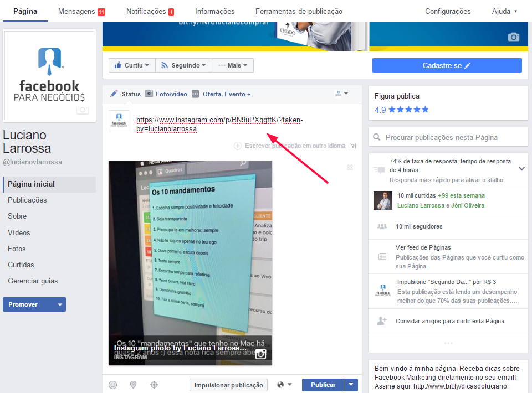This screenshot has width=532, height=393.
Task: Click the Status pencil icon
Action: click(x=114, y=94)
